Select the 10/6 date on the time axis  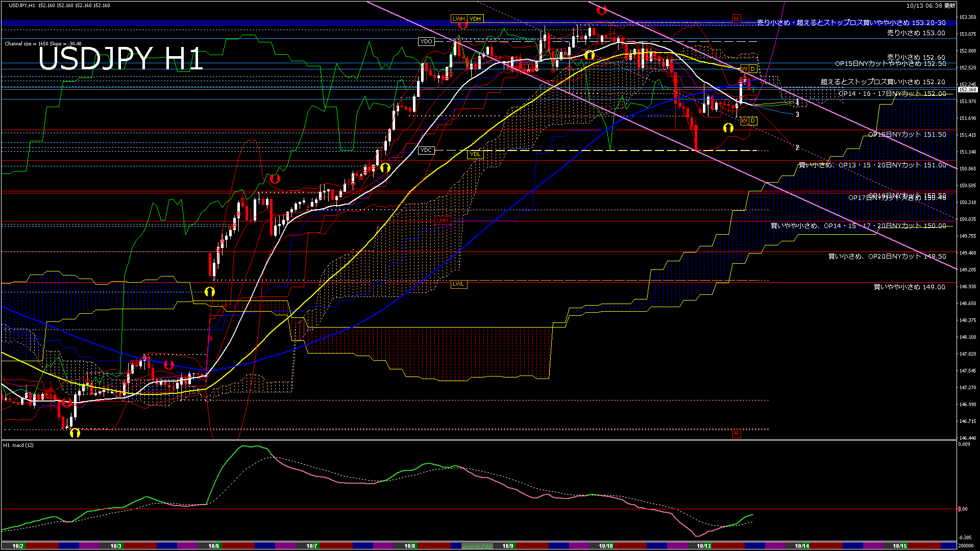point(214,546)
